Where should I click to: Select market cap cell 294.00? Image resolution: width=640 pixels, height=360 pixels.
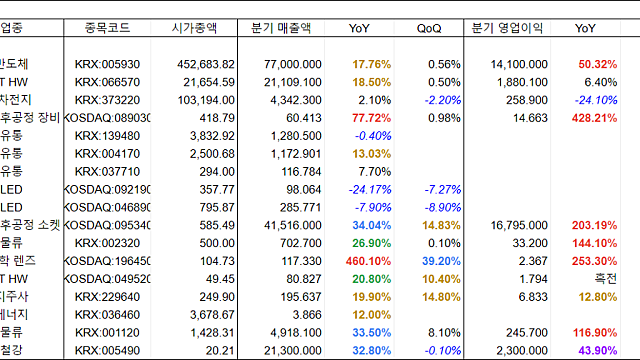point(217,172)
